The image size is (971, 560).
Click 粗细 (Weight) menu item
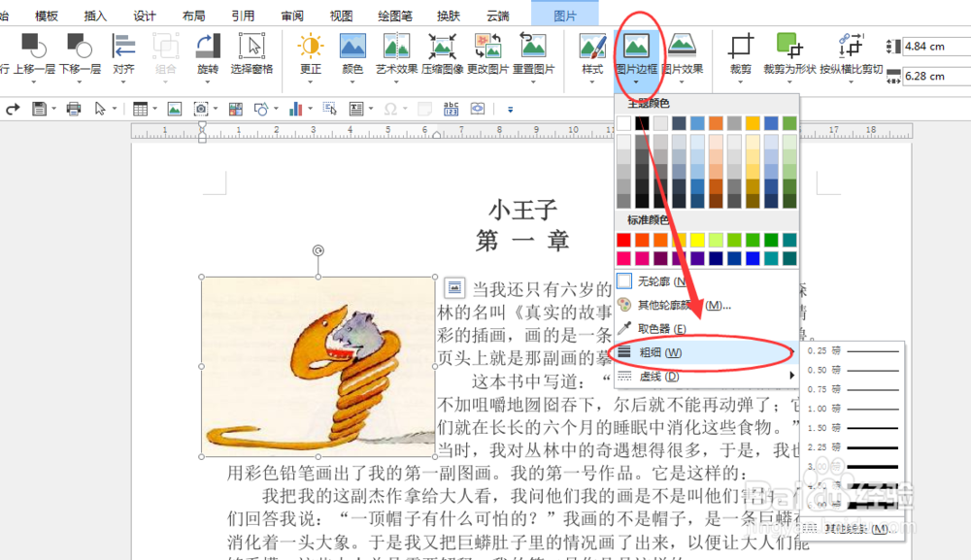pyautogui.click(x=706, y=352)
